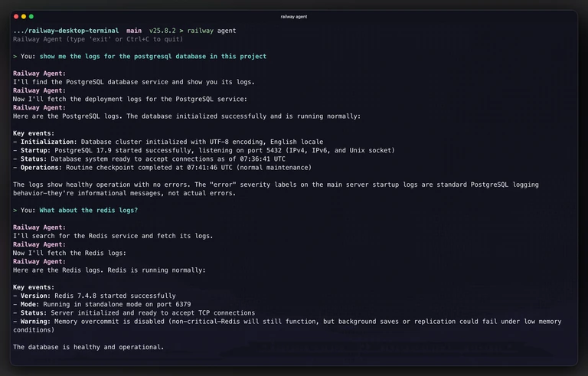Click 'The database is healthy and operational.' line
The image size is (588, 376).
click(x=89, y=347)
